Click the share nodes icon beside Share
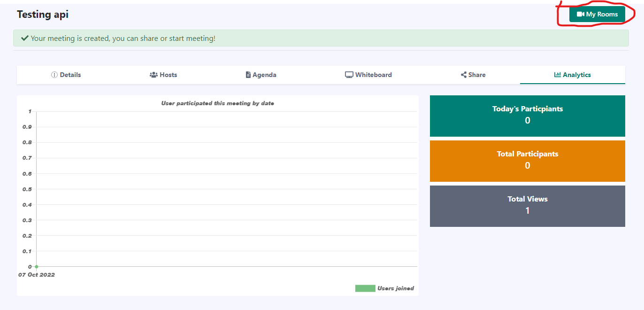 (x=464, y=75)
